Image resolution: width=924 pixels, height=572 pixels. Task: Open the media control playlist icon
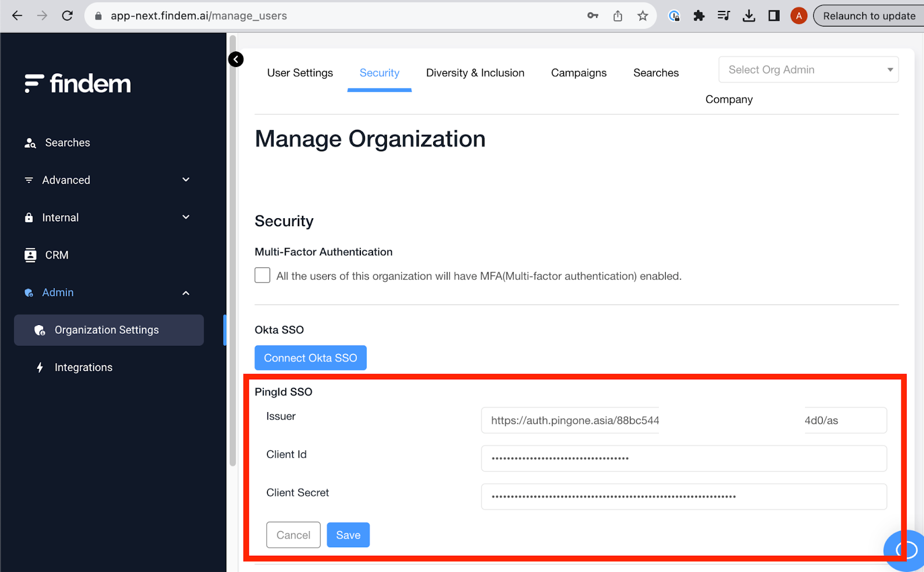724,16
